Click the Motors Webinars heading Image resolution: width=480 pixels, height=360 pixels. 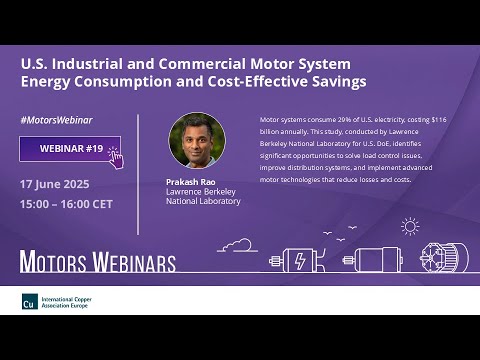[x=98, y=262]
